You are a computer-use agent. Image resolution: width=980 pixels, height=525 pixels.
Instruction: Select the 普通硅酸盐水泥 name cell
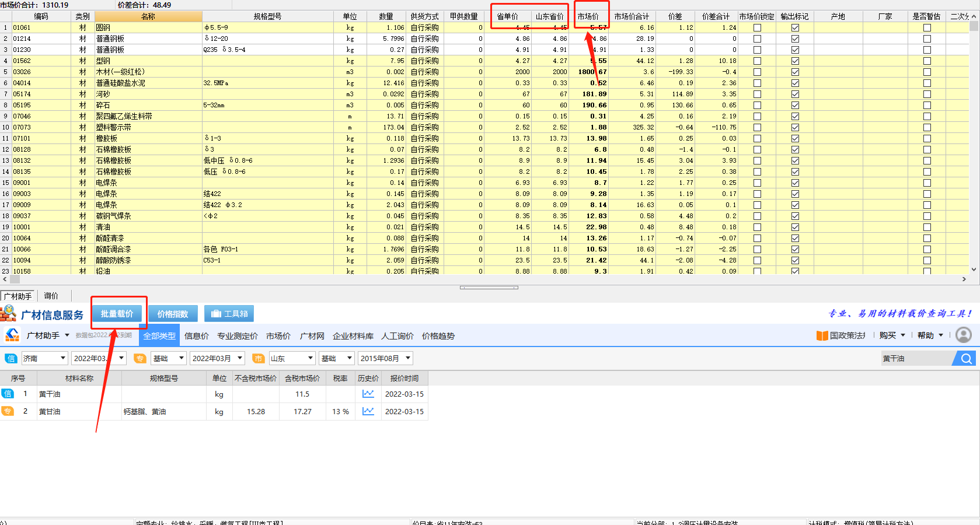pos(148,83)
